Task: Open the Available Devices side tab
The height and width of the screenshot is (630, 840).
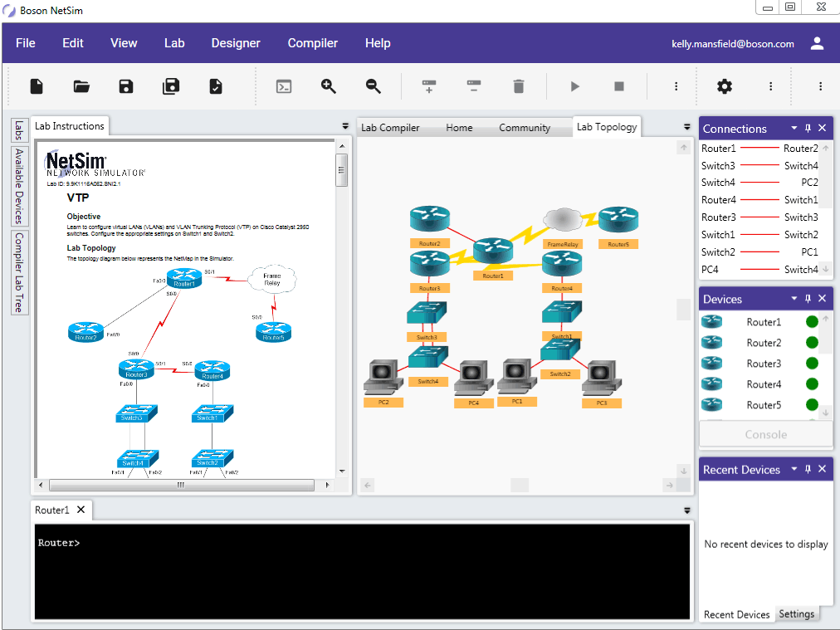Action: coord(19,186)
